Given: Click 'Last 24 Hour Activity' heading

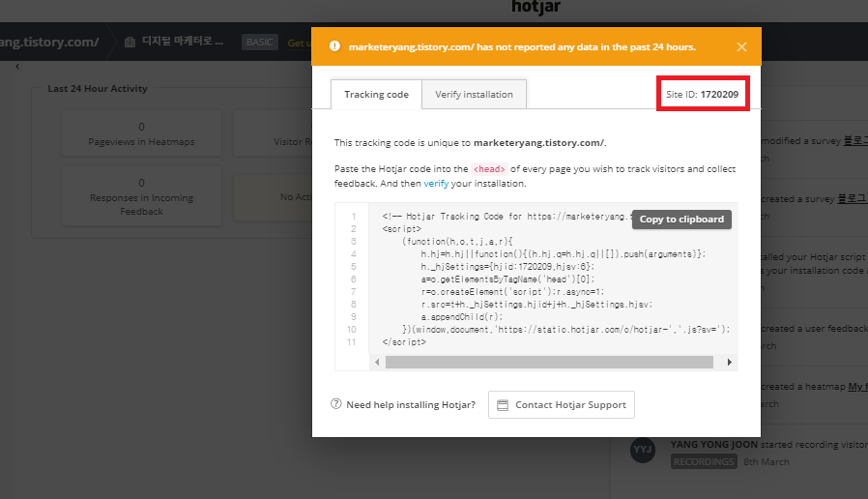Looking at the screenshot, I should [98, 89].
